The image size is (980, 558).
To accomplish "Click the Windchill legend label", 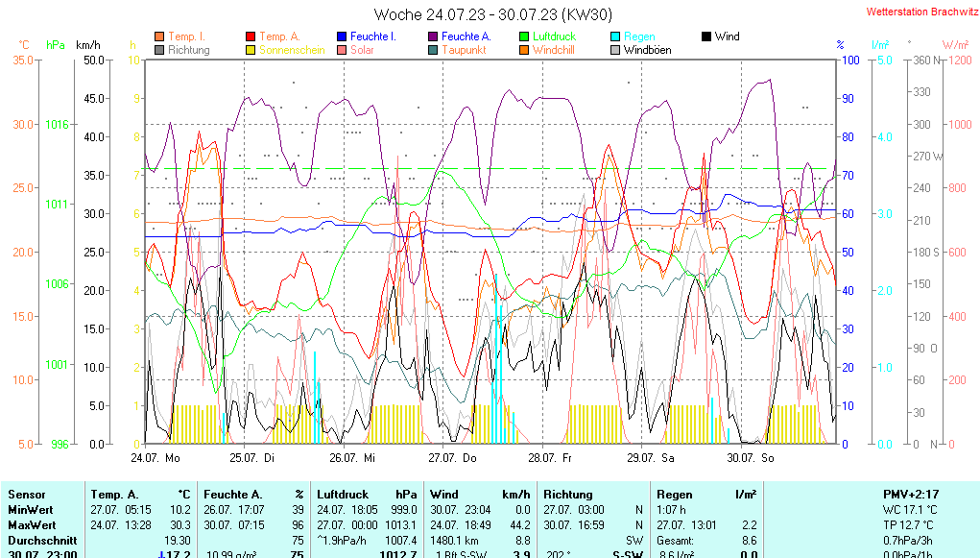I will click(553, 50).
